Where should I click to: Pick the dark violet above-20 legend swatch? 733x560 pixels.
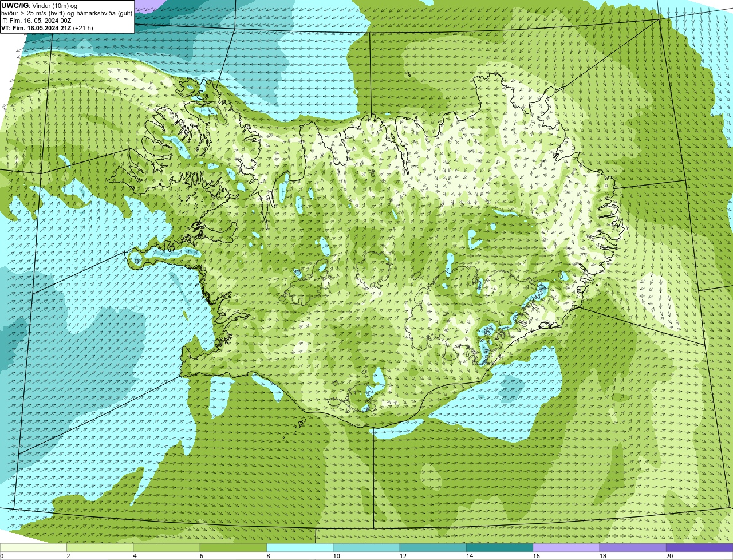(699, 547)
